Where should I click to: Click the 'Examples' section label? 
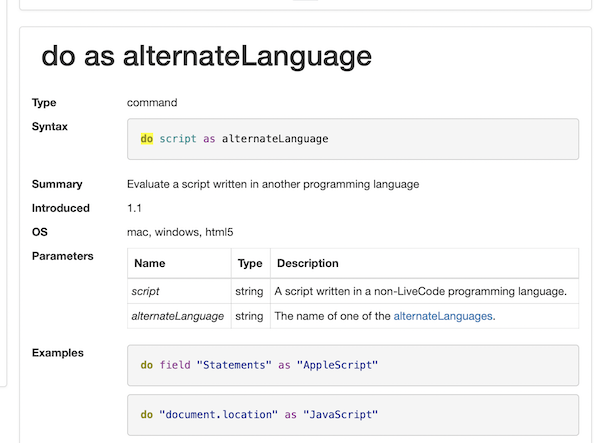(x=58, y=353)
